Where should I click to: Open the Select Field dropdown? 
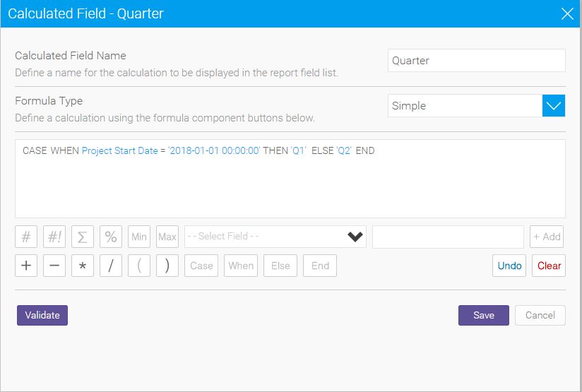(x=275, y=237)
